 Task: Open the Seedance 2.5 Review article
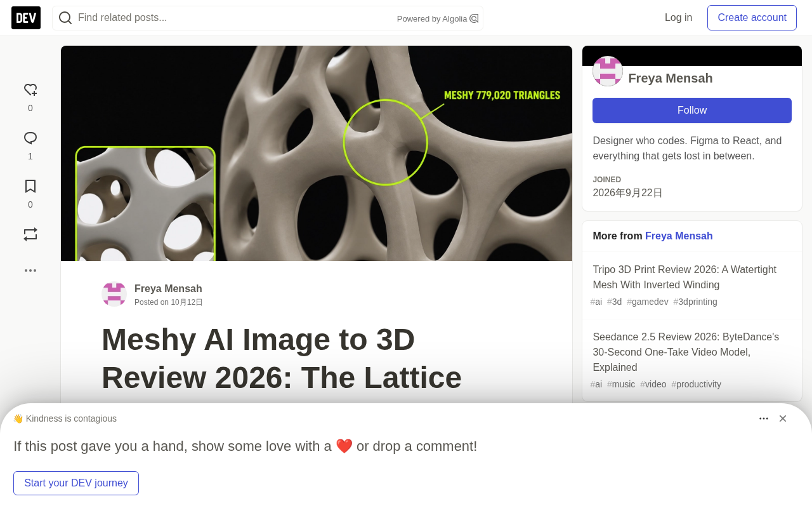(686, 352)
